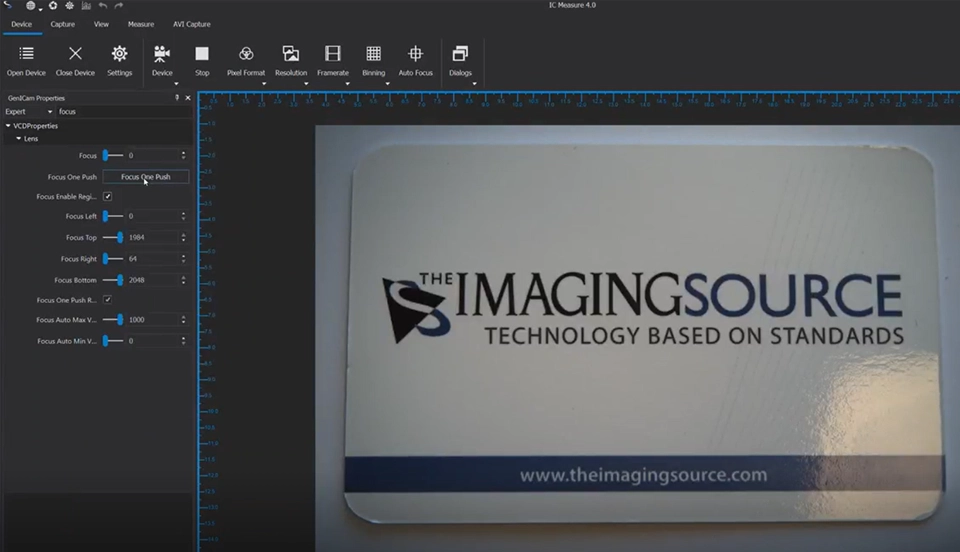Image resolution: width=960 pixels, height=552 pixels.
Task: Uncheck the Focus One Push Region checkbox
Action: tap(108, 299)
